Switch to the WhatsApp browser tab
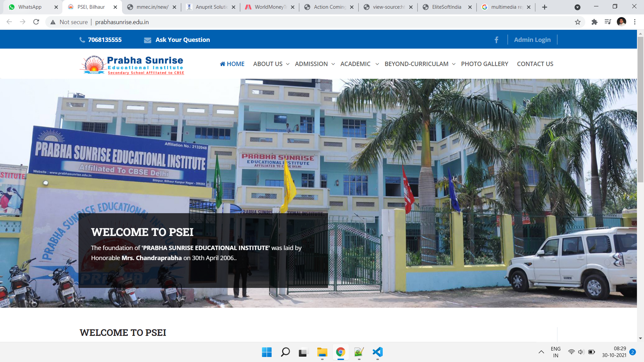This screenshot has width=644, height=362. (x=30, y=7)
